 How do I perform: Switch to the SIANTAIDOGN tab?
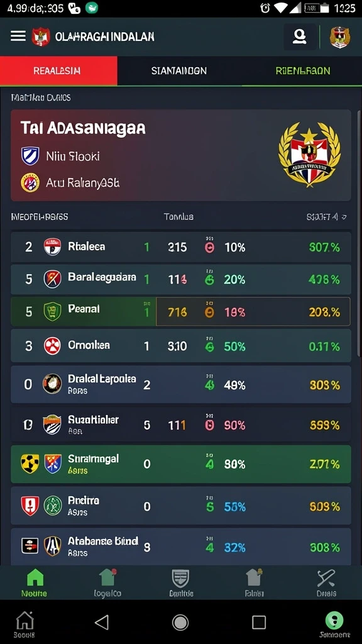pyautogui.click(x=179, y=70)
